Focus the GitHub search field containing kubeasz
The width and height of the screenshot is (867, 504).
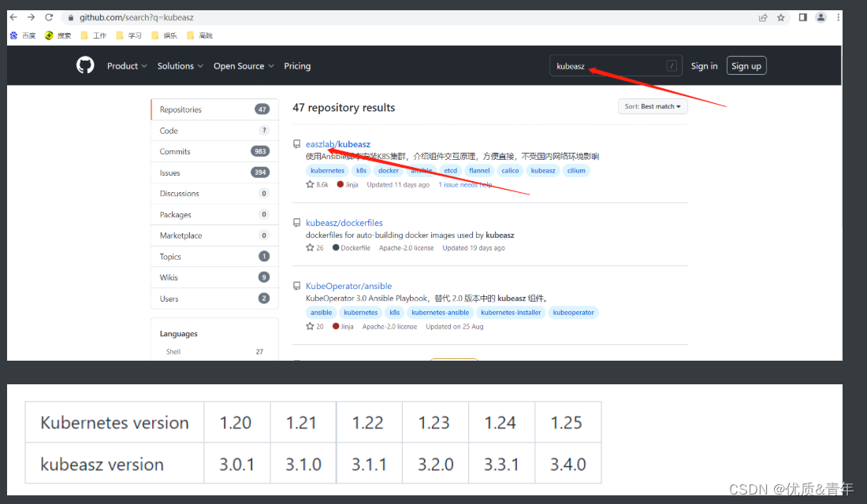[x=616, y=66]
